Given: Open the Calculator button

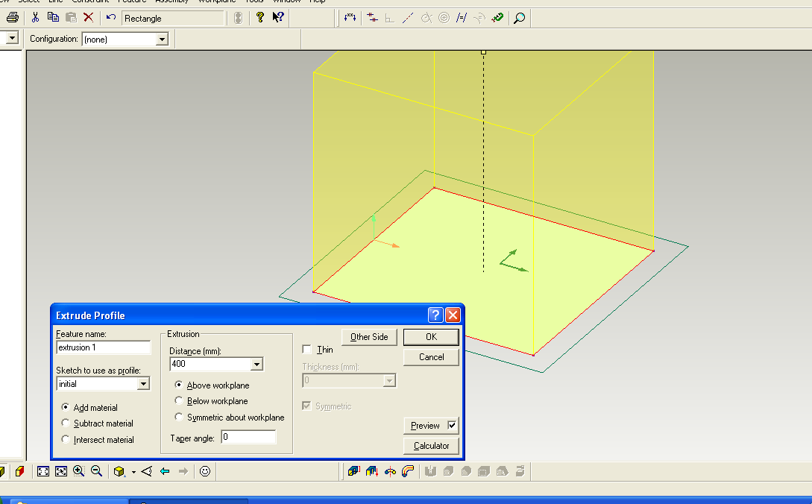Looking at the screenshot, I should 432,445.
